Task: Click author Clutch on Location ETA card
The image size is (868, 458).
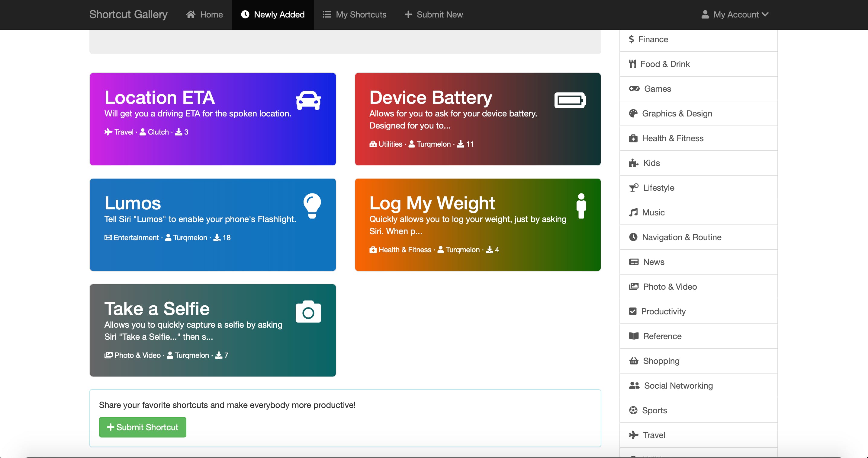Action: coord(154,132)
